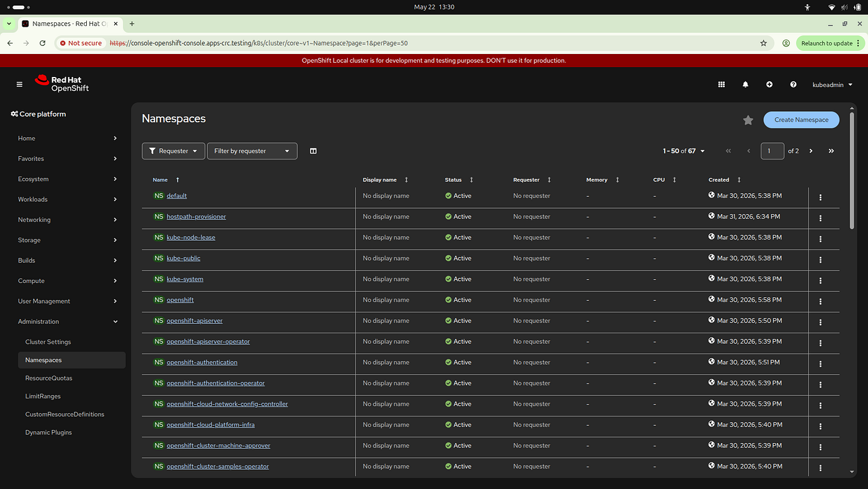Open the accessibility menu in top bar

[807, 7]
